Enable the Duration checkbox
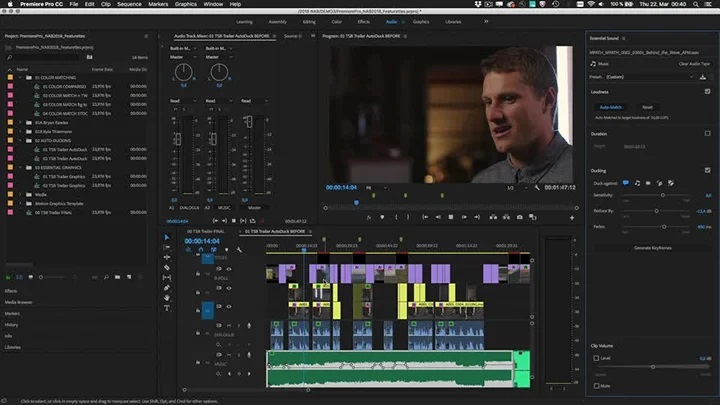 (707, 133)
